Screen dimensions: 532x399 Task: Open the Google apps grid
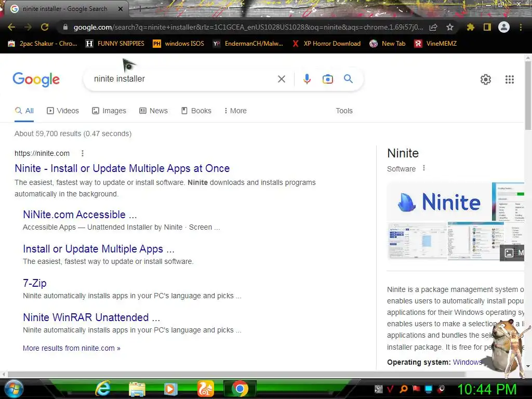pos(510,79)
